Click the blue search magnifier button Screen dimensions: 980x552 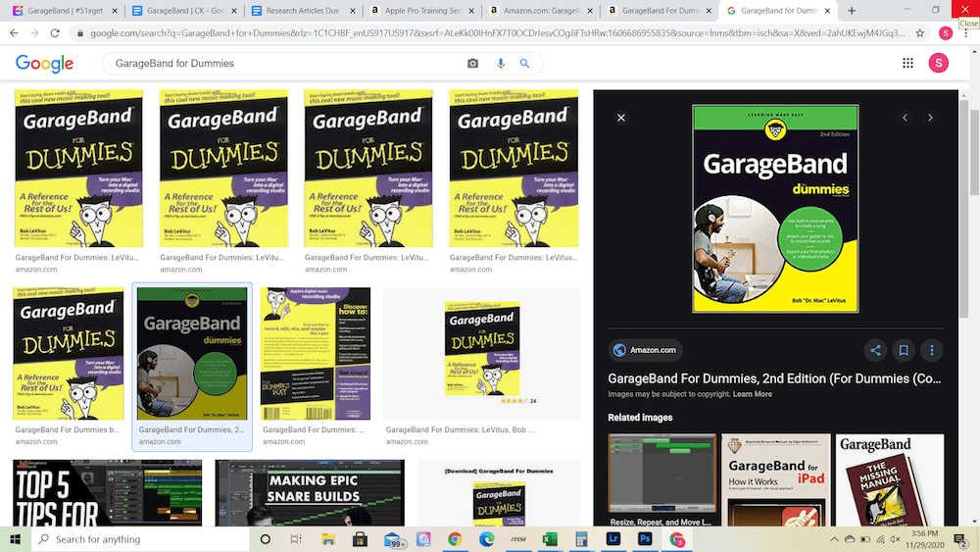click(524, 63)
